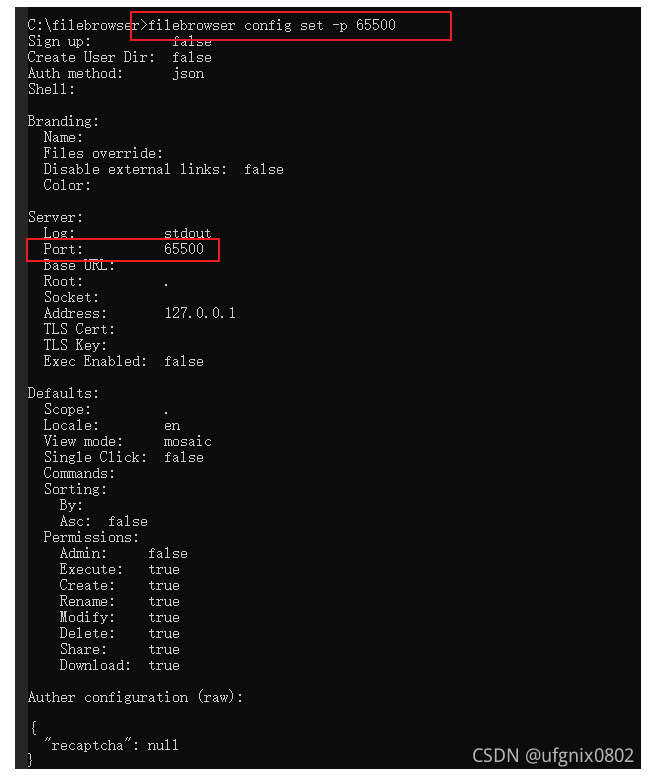Screen dimensions: 650x777
Task: Click the Address value 127.0.0.1
Action: [x=200, y=313]
